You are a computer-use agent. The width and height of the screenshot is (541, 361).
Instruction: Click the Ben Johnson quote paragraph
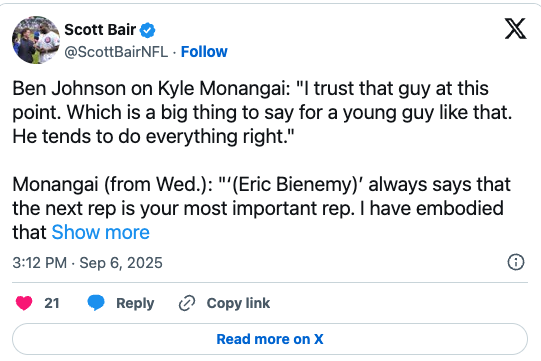click(262, 112)
